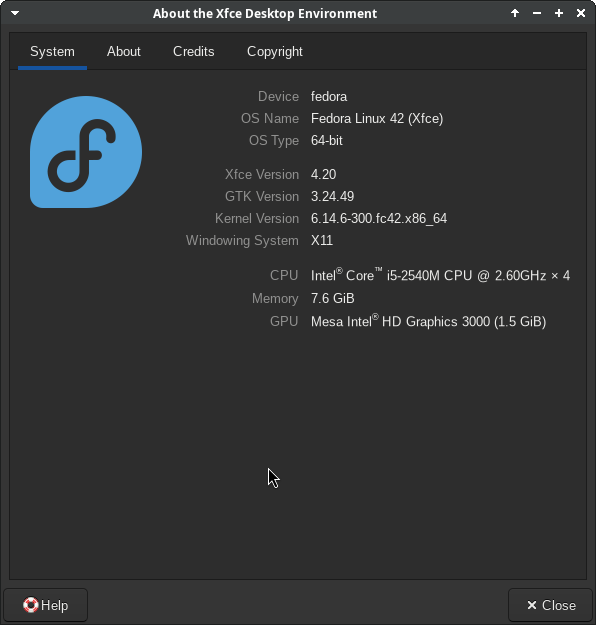Click the 'OS Type' label
The width and height of the screenshot is (596, 625).
[x=274, y=140]
